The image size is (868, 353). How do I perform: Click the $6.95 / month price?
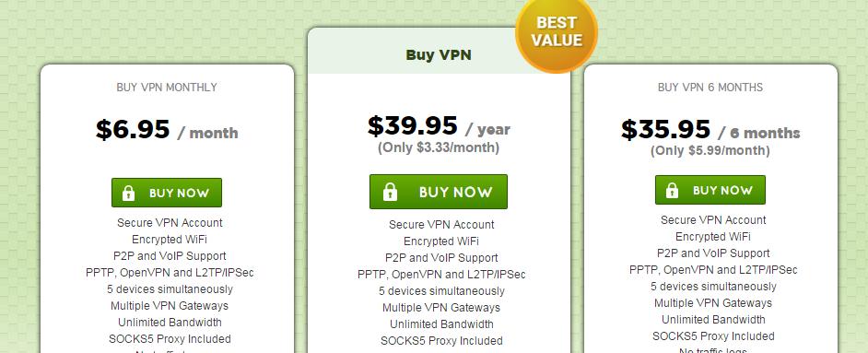pos(167,131)
